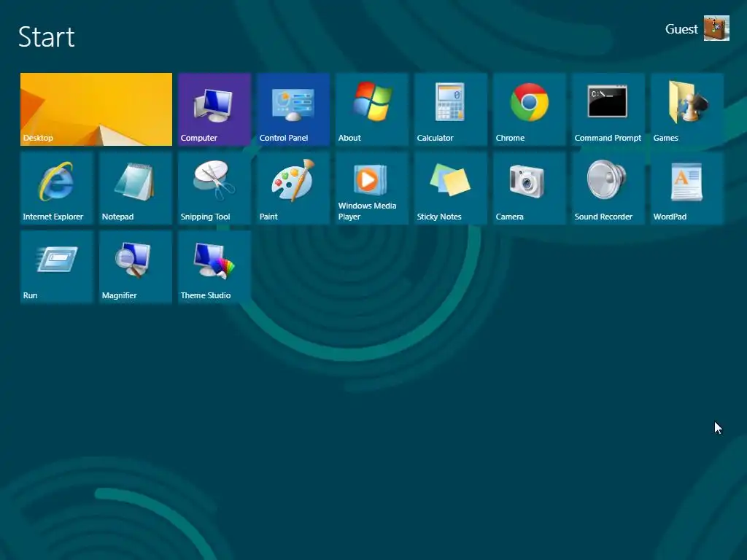
Task: Start the Magnifier tile
Action: point(135,267)
